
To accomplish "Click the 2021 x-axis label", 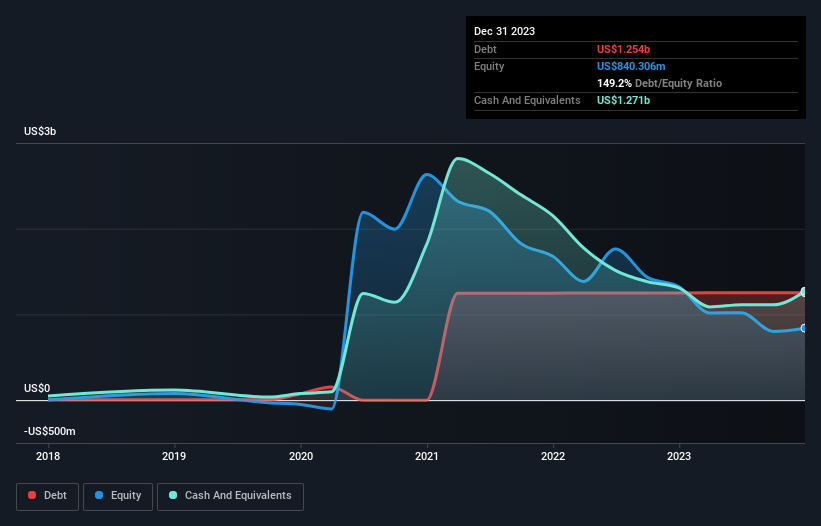I will [x=427, y=456].
